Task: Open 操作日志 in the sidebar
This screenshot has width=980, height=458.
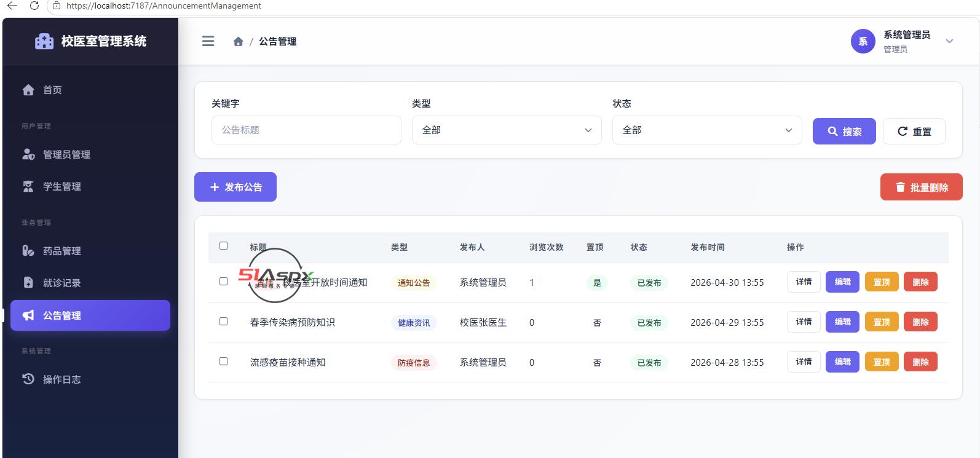Action: 90,379
